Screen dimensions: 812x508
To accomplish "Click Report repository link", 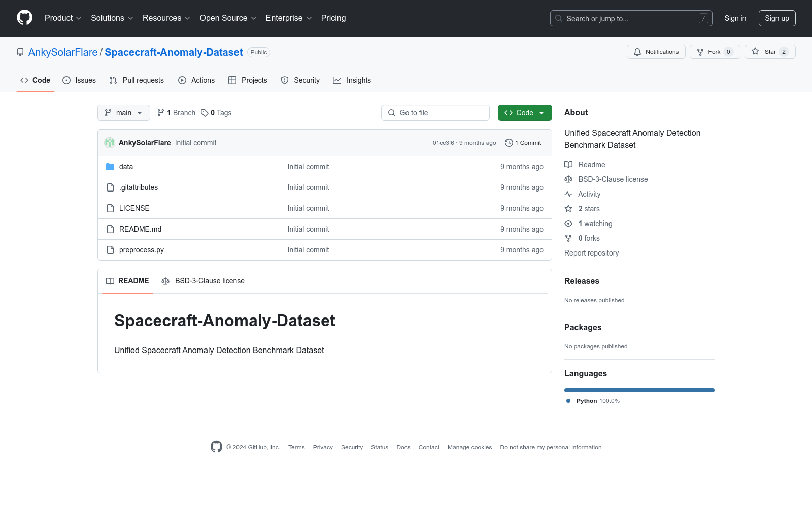I will (x=591, y=253).
